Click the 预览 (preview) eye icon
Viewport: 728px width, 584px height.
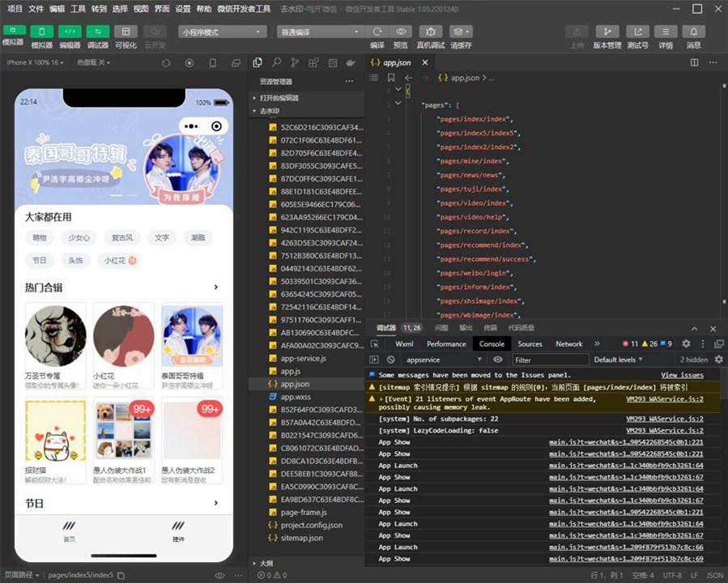[401, 31]
